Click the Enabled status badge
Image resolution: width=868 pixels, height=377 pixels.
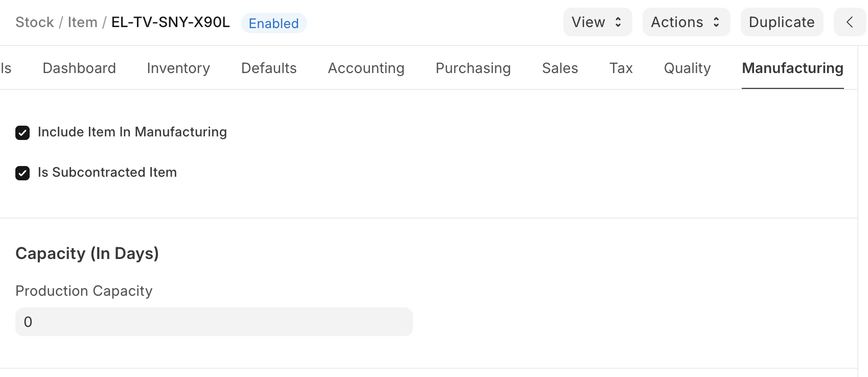[273, 23]
